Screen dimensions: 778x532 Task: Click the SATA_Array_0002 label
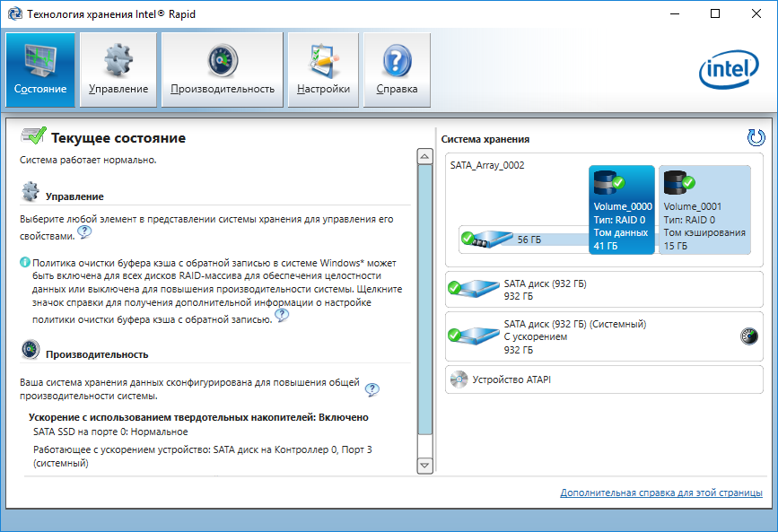[x=487, y=165]
